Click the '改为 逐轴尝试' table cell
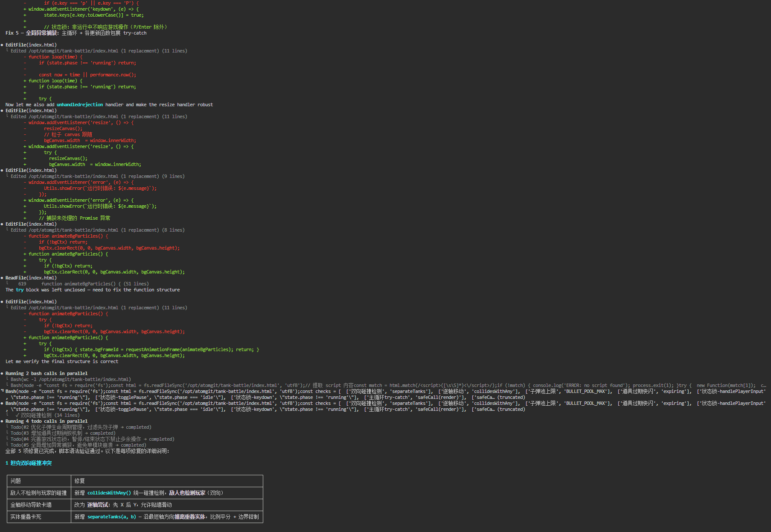Screen dimensions: 771x532 [167, 505]
